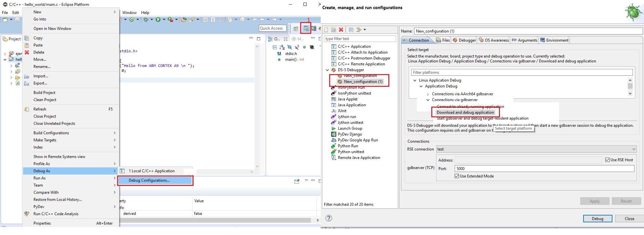Toggle the Use RSE Host checkbox
Screen dimensions: 644x235
607,160
